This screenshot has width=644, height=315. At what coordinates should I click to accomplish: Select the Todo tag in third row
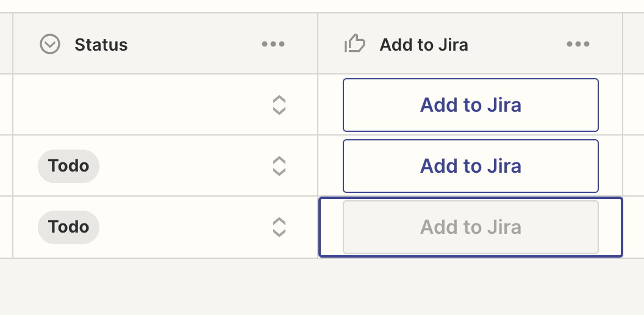[68, 227]
